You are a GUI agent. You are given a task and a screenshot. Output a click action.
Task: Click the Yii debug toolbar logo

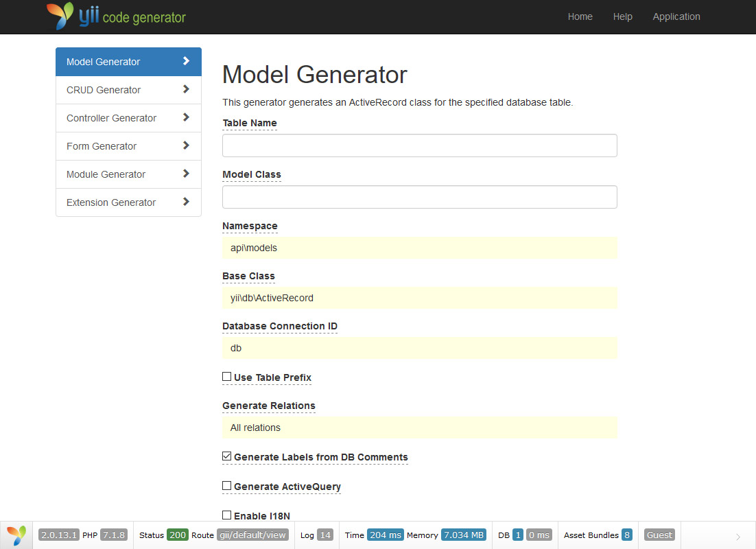16,535
